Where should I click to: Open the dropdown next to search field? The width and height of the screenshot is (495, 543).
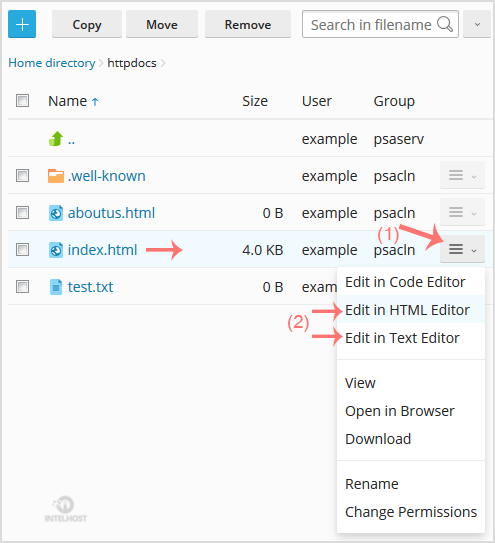pyautogui.click(x=477, y=24)
